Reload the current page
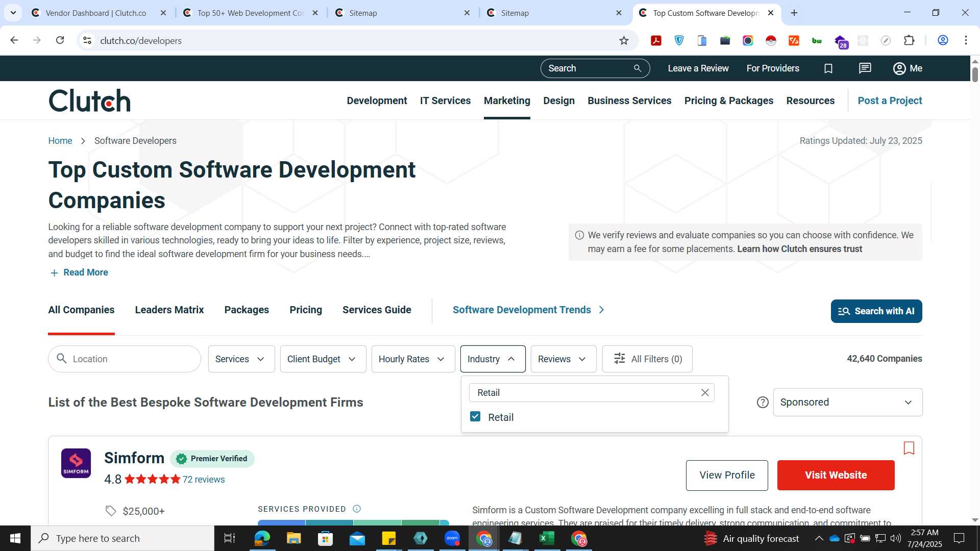Viewport: 980px width, 551px height. pos(60,40)
